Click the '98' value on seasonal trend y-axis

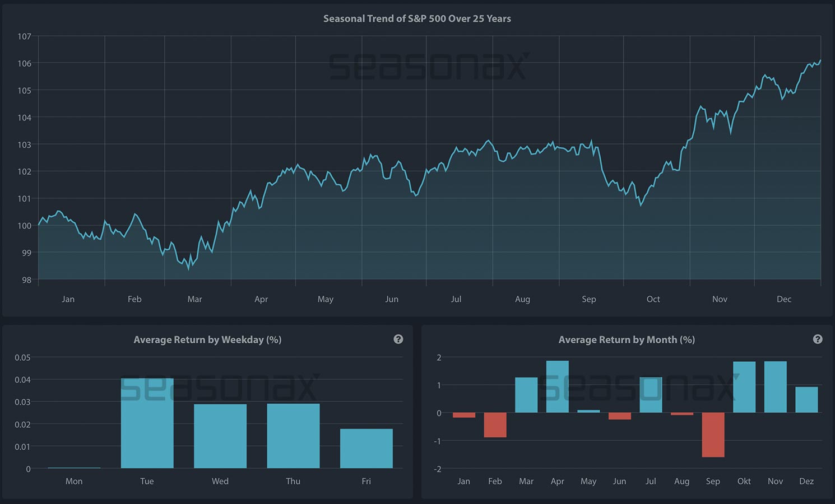26,279
